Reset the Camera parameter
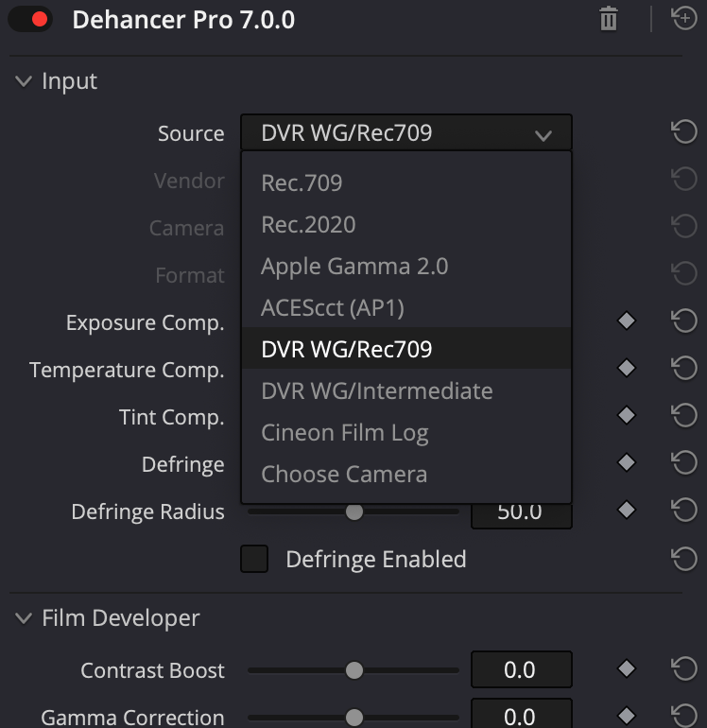 pos(684,227)
